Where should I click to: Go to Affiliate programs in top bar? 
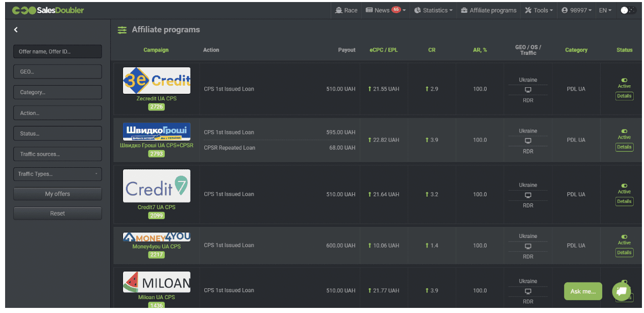coord(489,10)
